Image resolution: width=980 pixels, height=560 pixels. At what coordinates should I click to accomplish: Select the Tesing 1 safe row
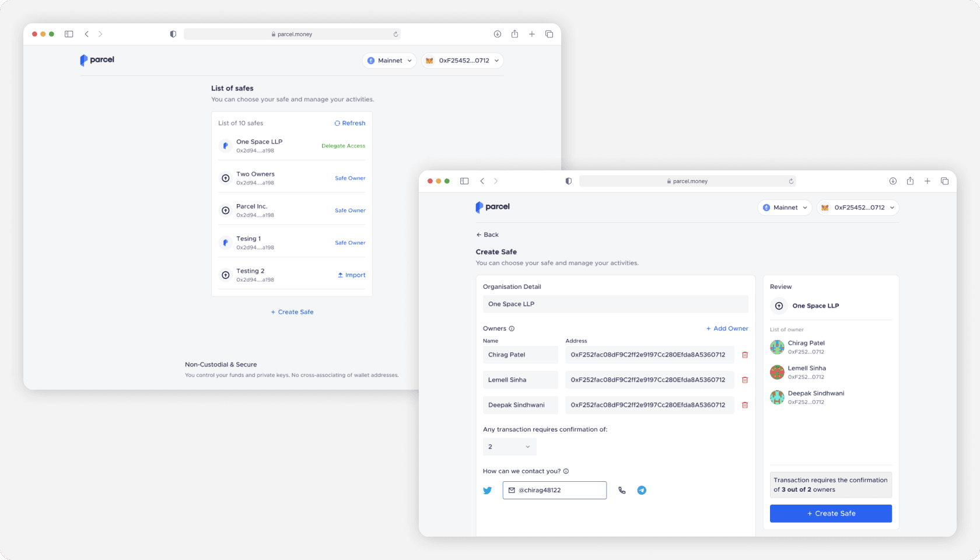coord(292,243)
